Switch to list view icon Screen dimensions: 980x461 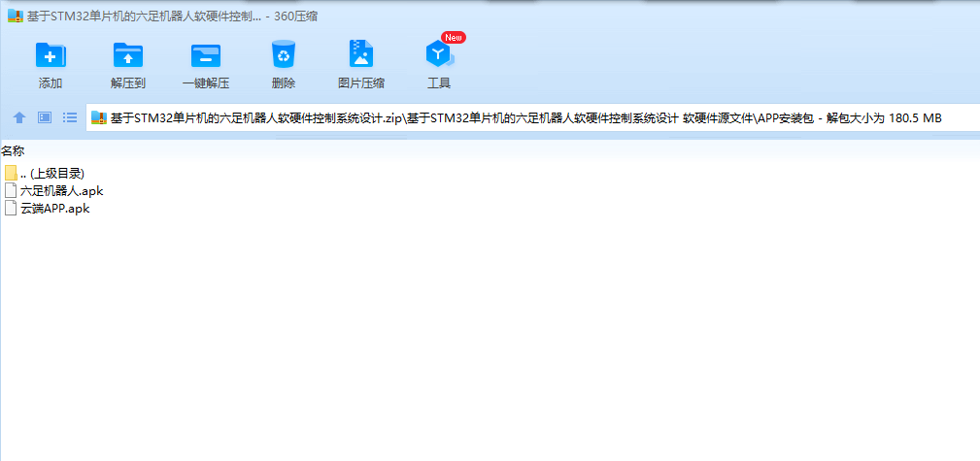(x=69, y=117)
